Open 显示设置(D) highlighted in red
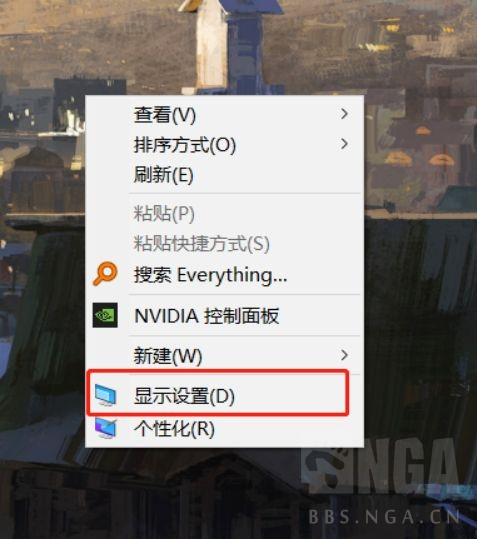The width and height of the screenshot is (477, 539). click(218, 395)
